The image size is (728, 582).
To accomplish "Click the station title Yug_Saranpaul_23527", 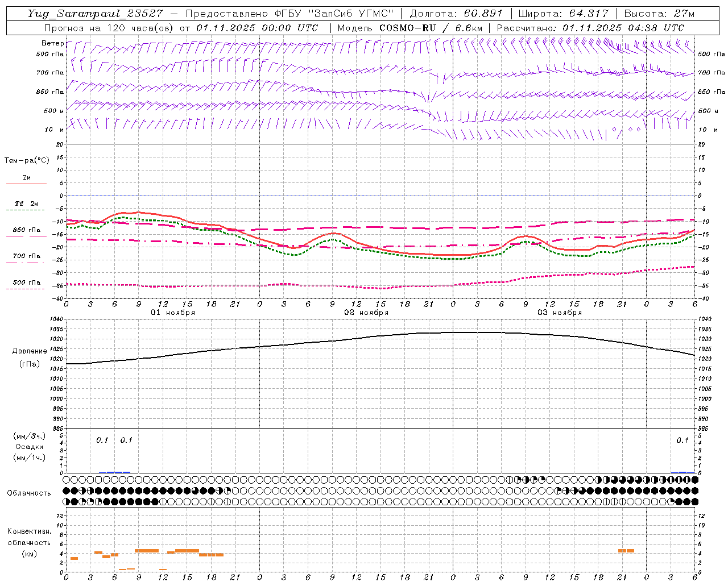I will [95, 14].
